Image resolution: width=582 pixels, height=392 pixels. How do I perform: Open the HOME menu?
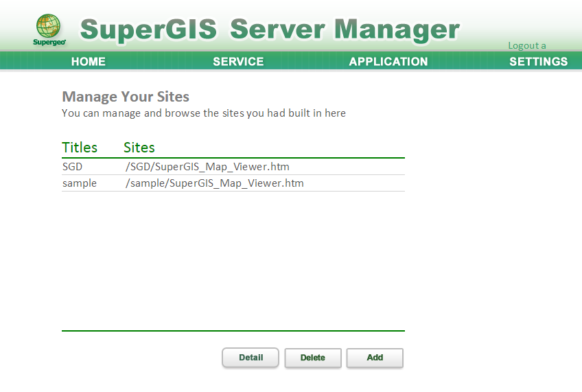pos(89,61)
